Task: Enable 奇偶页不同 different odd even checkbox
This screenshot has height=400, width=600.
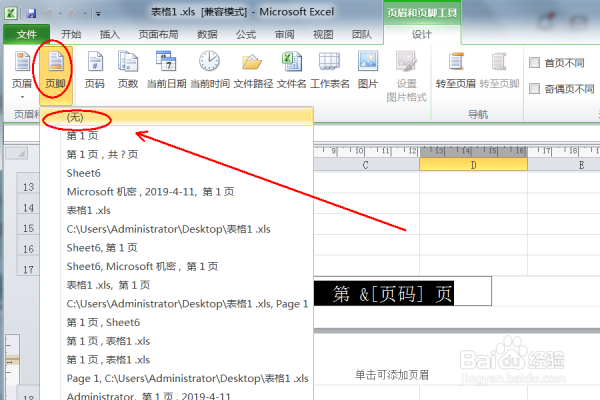Action: coord(535,89)
